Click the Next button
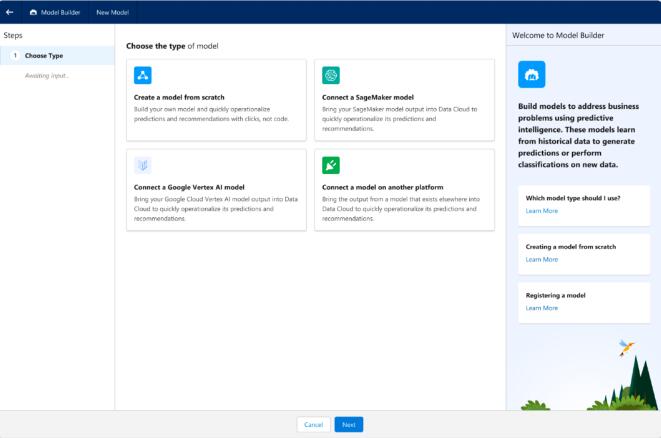The width and height of the screenshot is (661, 438). tap(348, 424)
